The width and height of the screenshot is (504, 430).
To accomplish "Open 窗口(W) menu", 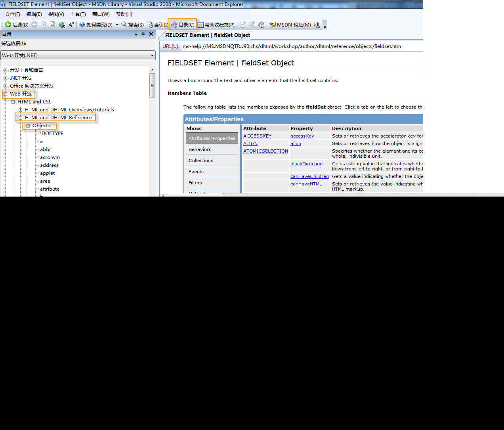I will click(101, 14).
